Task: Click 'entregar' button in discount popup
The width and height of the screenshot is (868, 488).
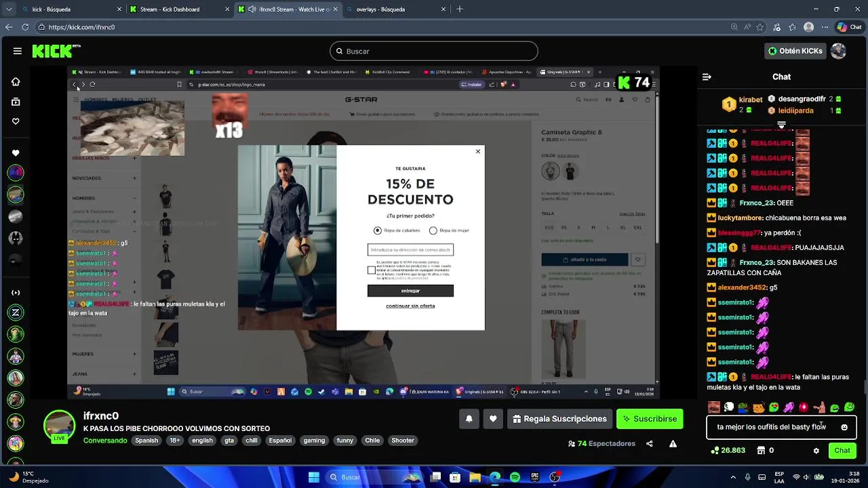Action: click(410, 291)
